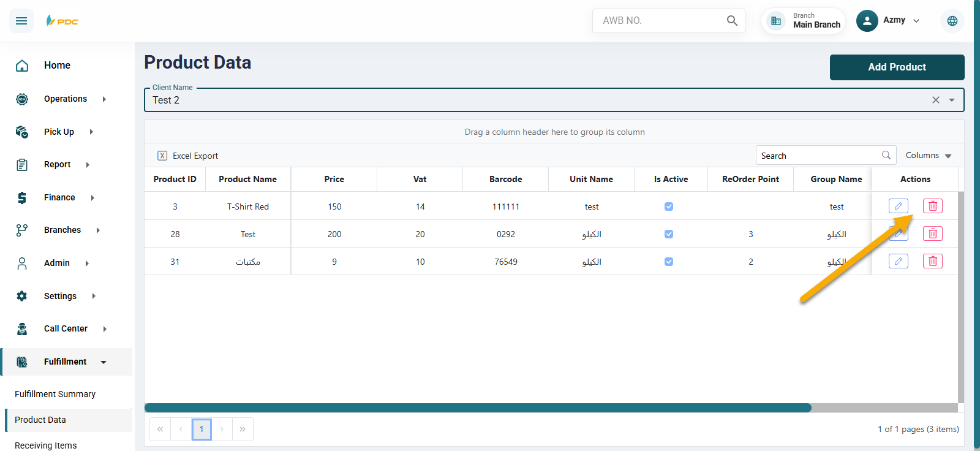Open the language globe icon

pos(952,21)
